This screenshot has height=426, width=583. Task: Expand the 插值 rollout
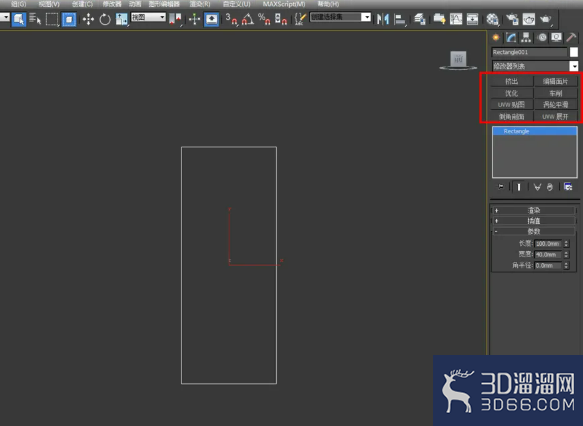534,221
